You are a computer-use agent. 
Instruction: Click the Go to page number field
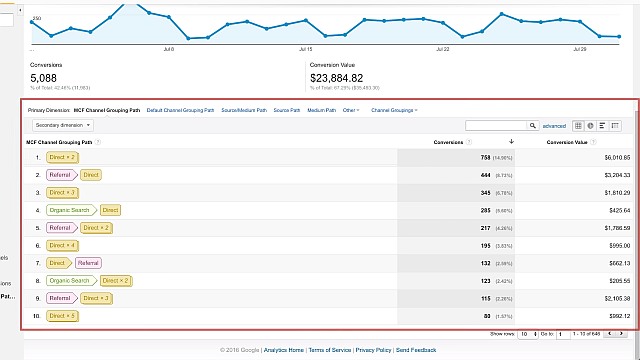pos(563,334)
